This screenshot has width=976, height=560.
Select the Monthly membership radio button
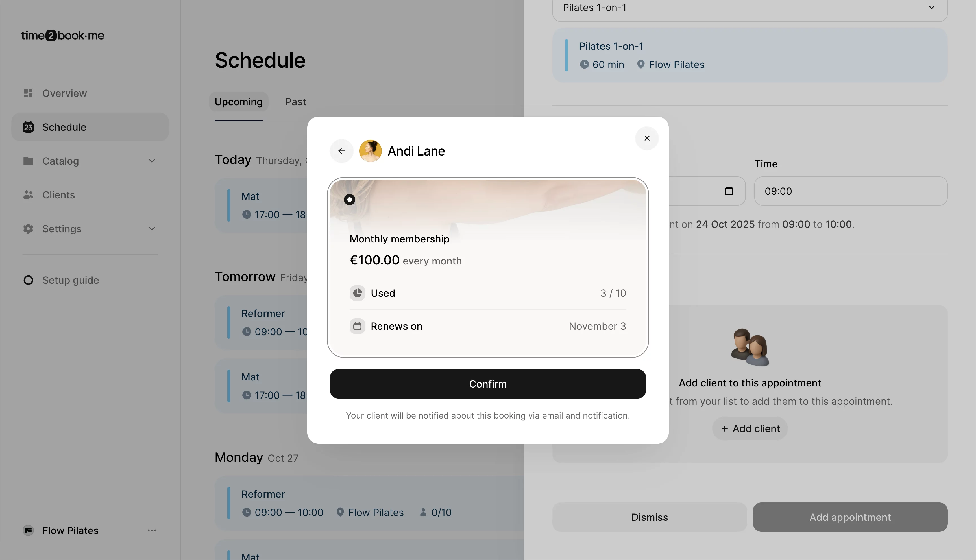(349, 199)
